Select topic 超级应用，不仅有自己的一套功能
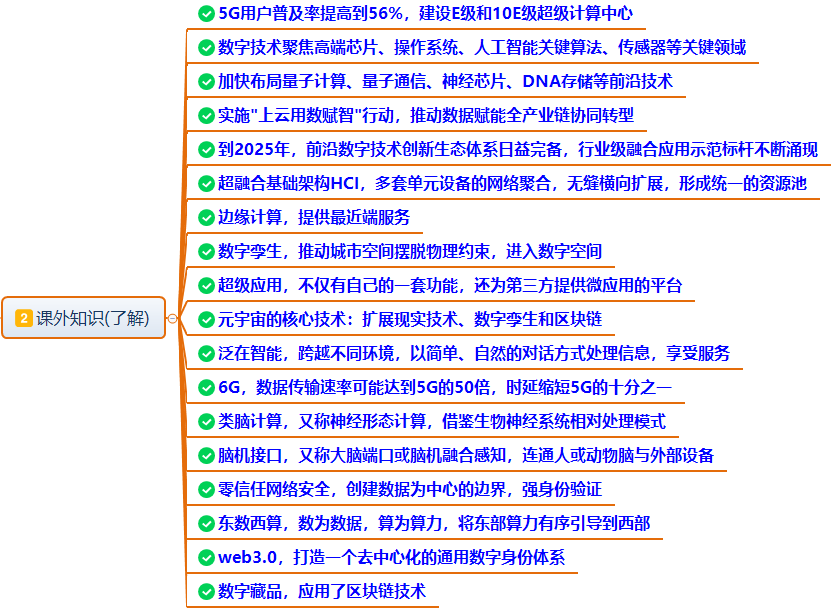The width and height of the screenshot is (834, 609). [x=450, y=286]
